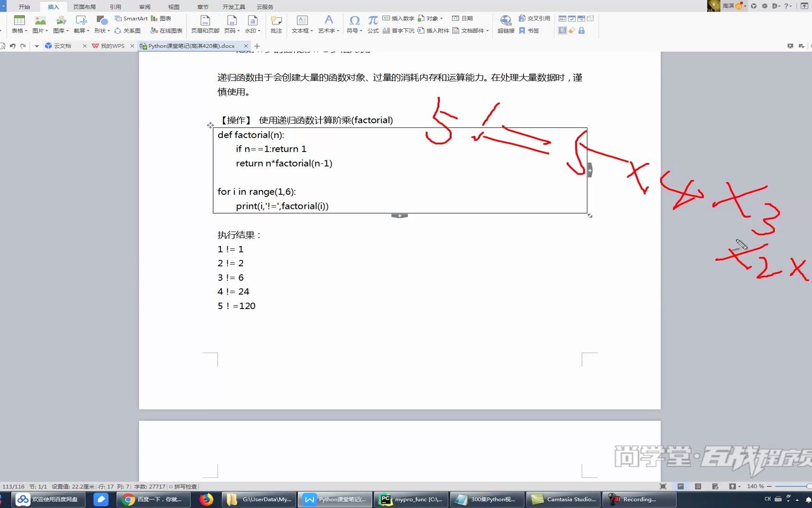Insert a picture via 图片 icon

point(40,20)
